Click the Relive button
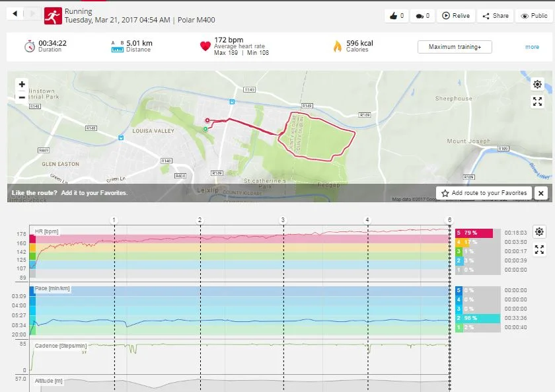This screenshot has width=555, height=392. (456, 16)
